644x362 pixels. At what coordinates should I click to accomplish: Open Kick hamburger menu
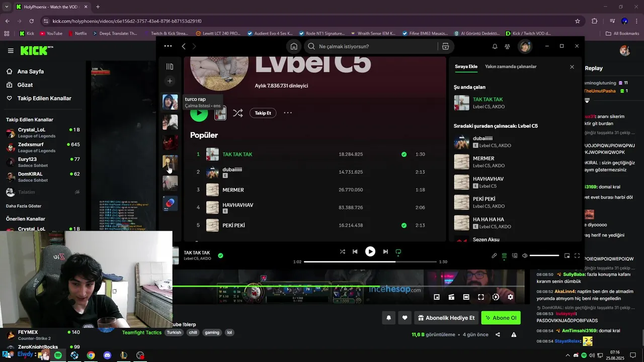11,51
